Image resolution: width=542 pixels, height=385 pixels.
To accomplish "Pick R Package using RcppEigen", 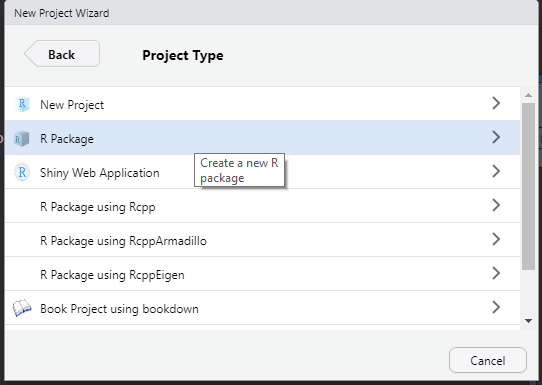I will (262, 274).
